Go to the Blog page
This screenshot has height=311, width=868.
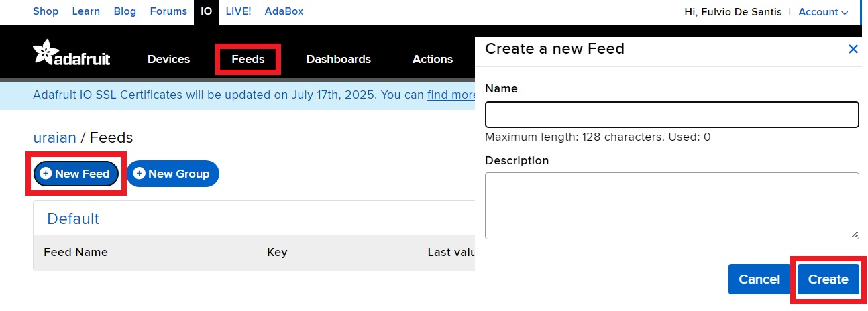[x=125, y=11]
